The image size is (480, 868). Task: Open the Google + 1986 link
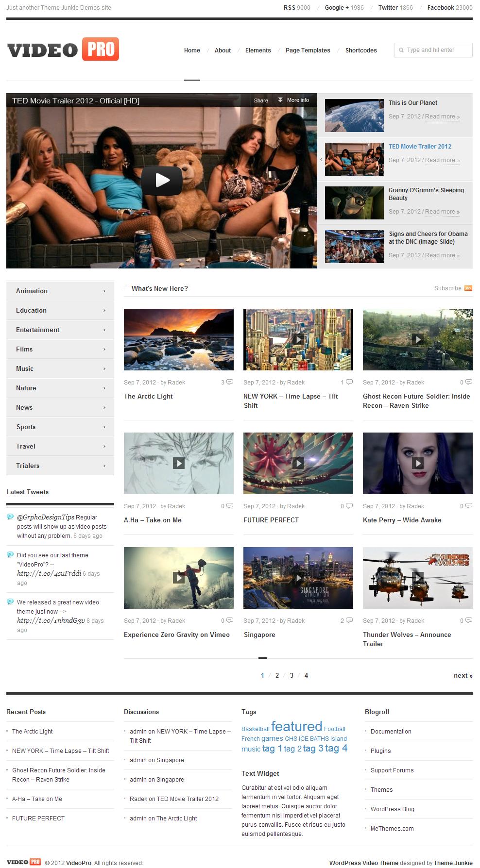coord(344,8)
